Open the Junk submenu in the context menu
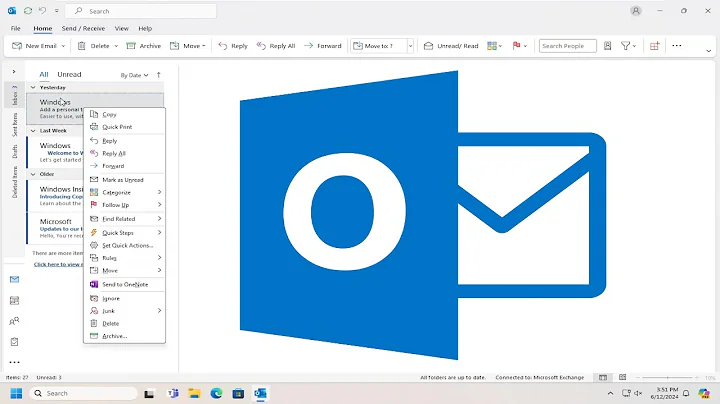This screenshot has height=404, width=720. [124, 311]
